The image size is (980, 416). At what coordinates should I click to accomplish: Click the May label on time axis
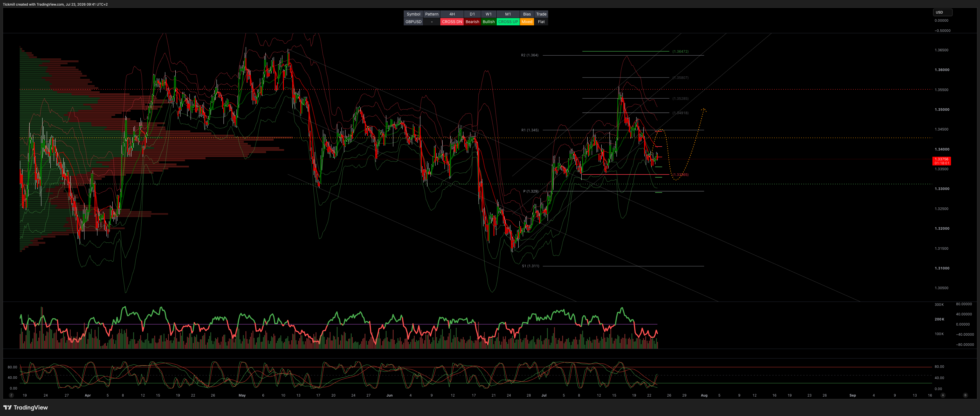coord(242,395)
